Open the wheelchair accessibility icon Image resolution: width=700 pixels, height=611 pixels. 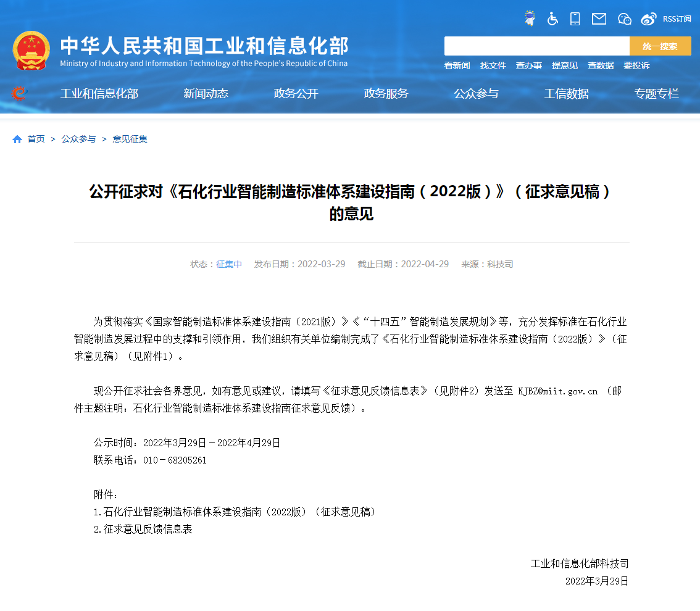[552, 19]
